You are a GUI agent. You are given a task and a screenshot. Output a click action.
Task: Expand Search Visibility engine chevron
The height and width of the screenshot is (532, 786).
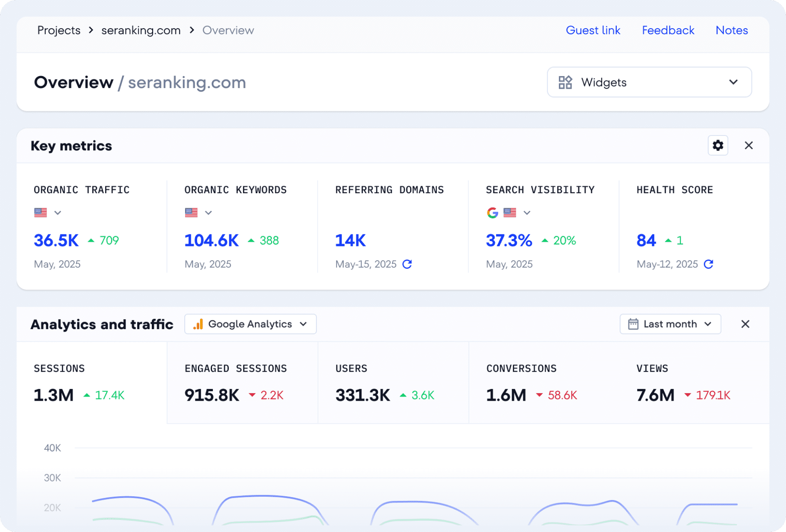(x=527, y=213)
